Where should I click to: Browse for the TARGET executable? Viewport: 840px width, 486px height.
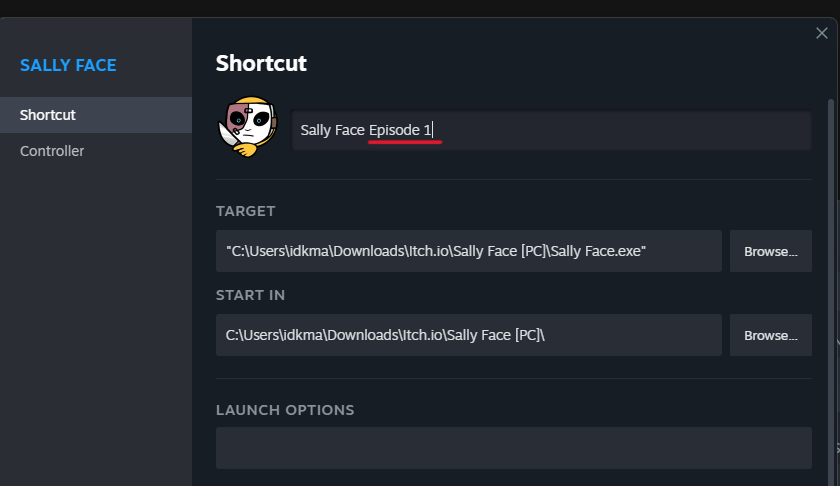tap(770, 251)
